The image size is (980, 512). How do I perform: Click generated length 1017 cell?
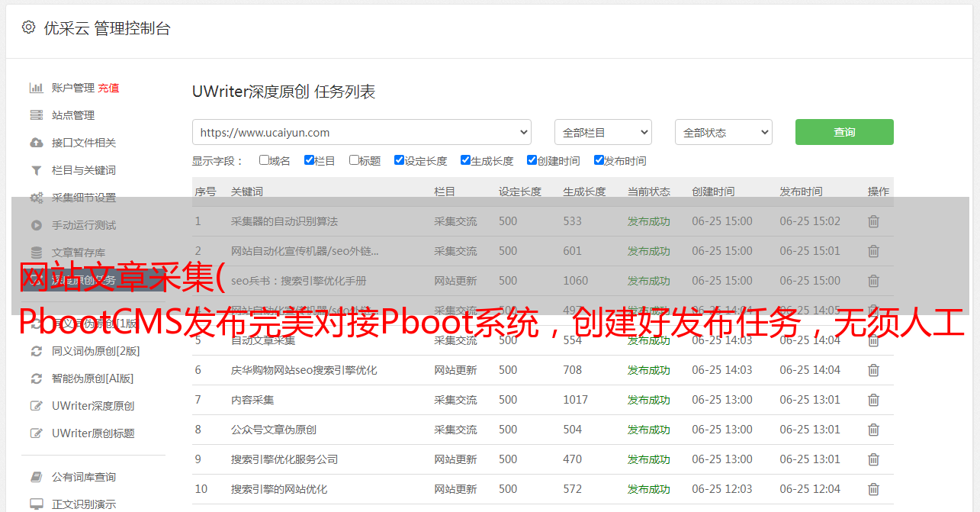click(x=576, y=400)
